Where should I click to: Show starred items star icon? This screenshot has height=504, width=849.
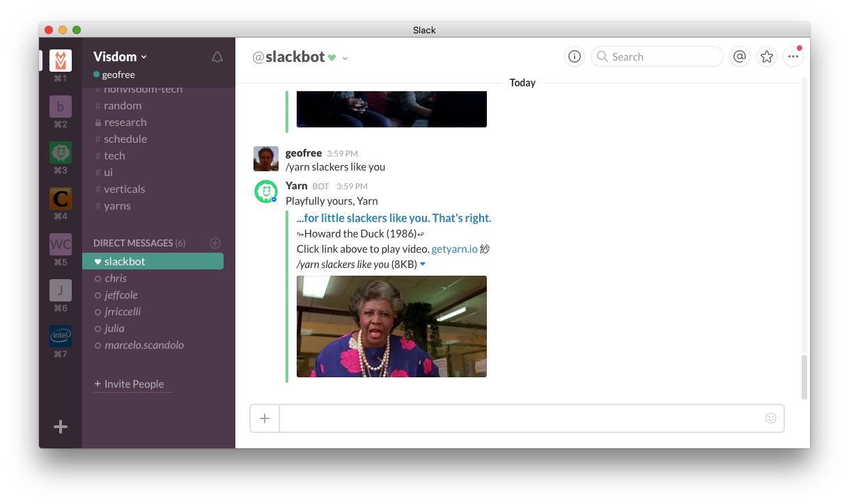point(767,57)
